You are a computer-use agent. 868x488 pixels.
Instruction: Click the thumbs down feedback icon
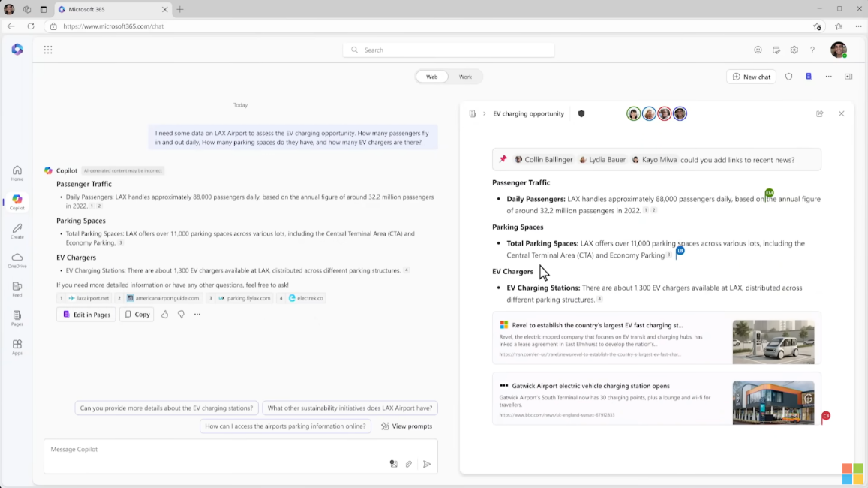point(181,315)
